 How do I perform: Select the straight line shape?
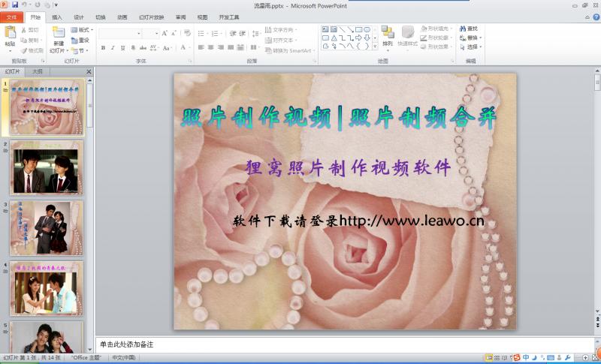[x=342, y=29]
